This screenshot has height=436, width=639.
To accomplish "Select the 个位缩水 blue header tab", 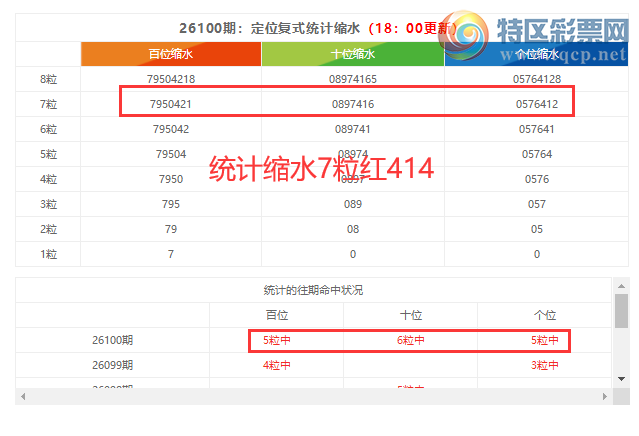I will click(x=536, y=55).
